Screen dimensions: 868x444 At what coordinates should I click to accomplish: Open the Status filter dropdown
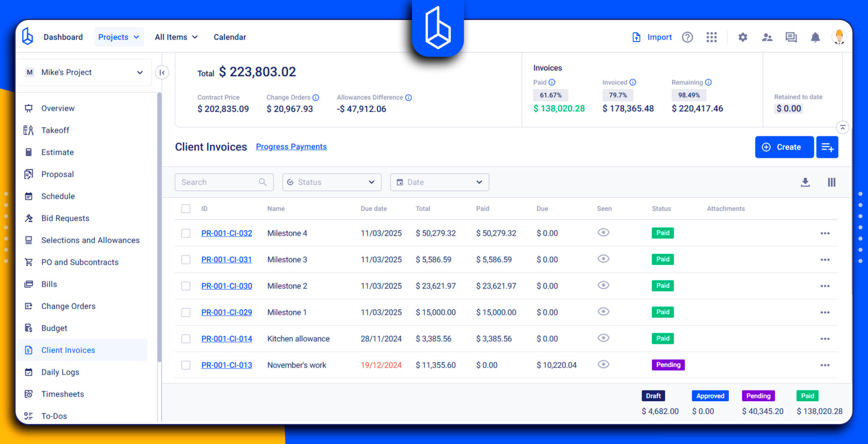[332, 182]
